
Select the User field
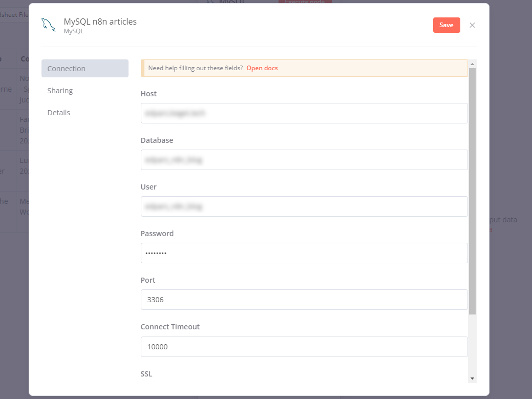point(304,206)
